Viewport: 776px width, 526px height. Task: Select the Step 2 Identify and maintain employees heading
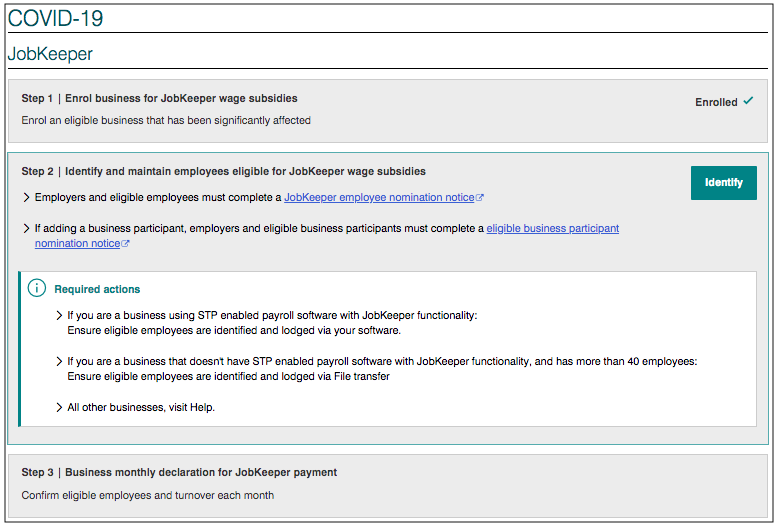(x=223, y=171)
